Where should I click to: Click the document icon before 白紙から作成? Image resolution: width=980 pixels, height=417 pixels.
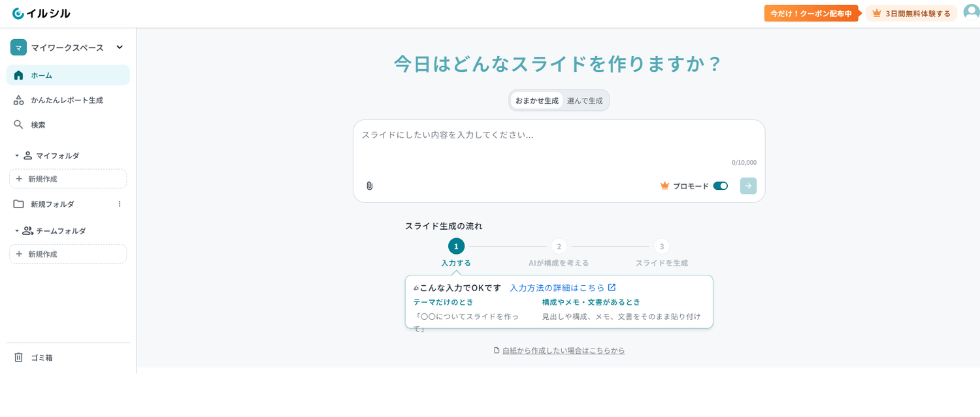[x=497, y=350]
